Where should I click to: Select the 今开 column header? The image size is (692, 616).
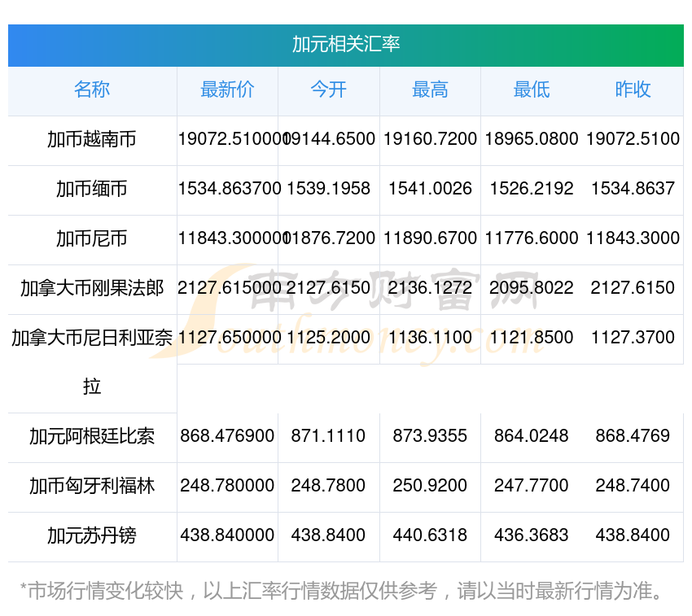329,90
